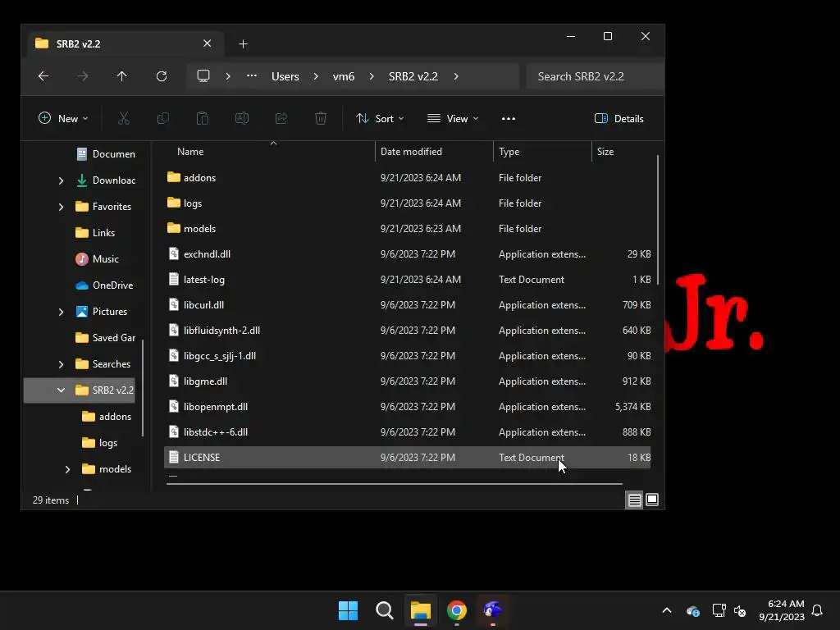Click the Share icon in toolbar
This screenshot has width=840, height=630.
(281, 118)
